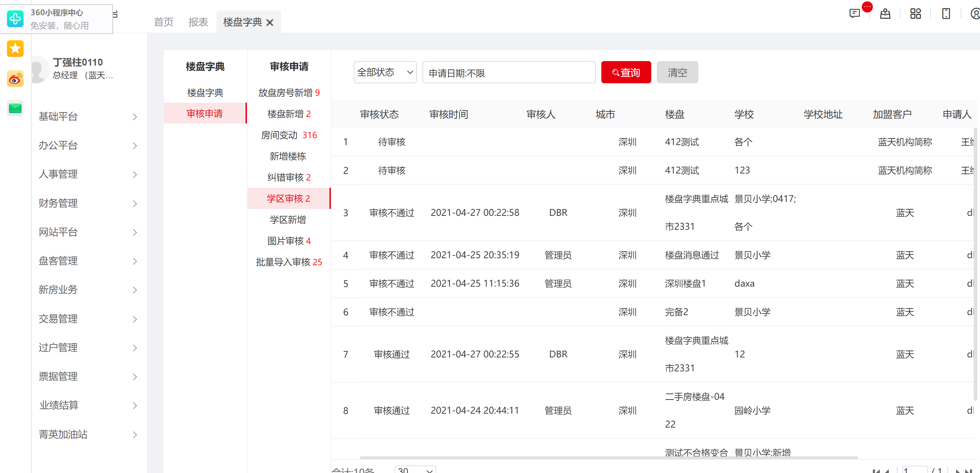The height and width of the screenshot is (473, 980).
Task: Click the vertical table scrollbar
Action: (975, 264)
